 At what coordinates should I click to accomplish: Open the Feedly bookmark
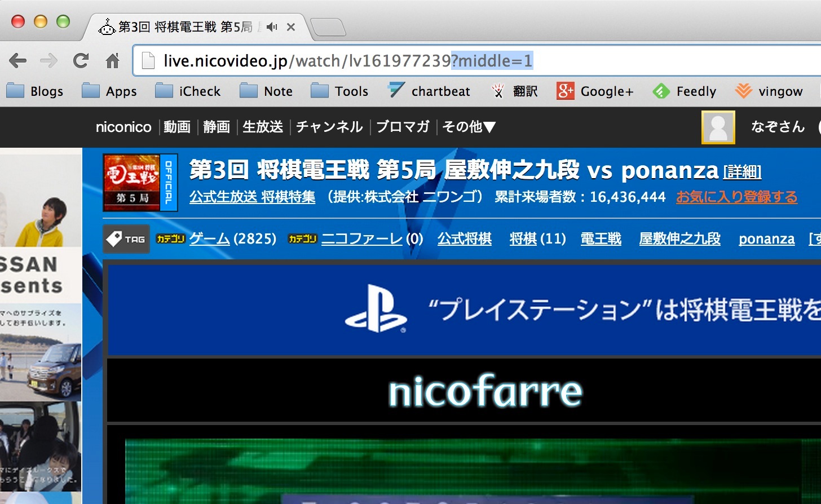tap(684, 91)
